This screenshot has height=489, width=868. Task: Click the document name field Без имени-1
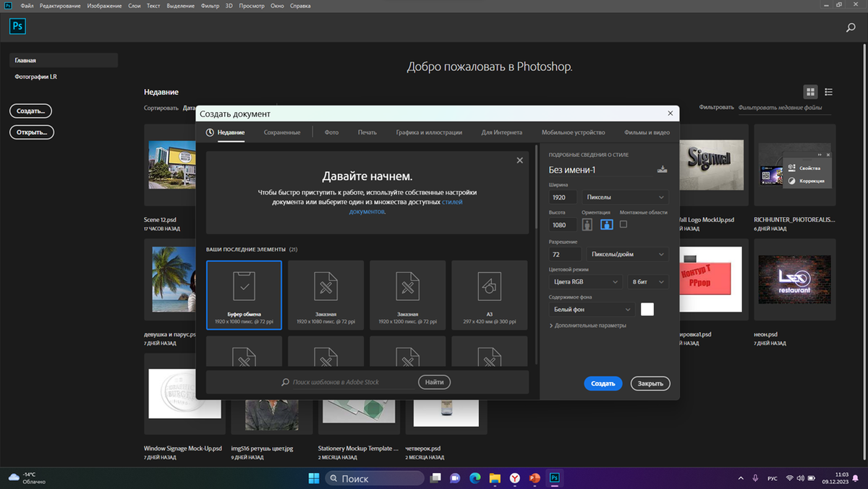tap(601, 170)
